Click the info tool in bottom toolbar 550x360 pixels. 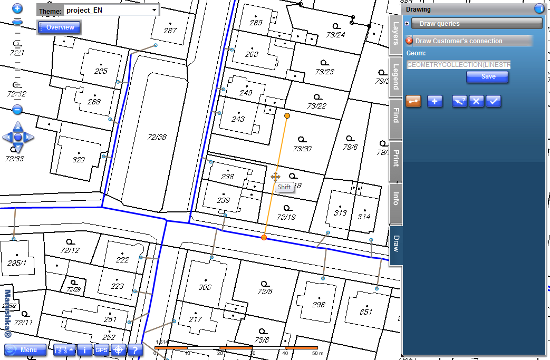pyautogui.click(x=84, y=349)
